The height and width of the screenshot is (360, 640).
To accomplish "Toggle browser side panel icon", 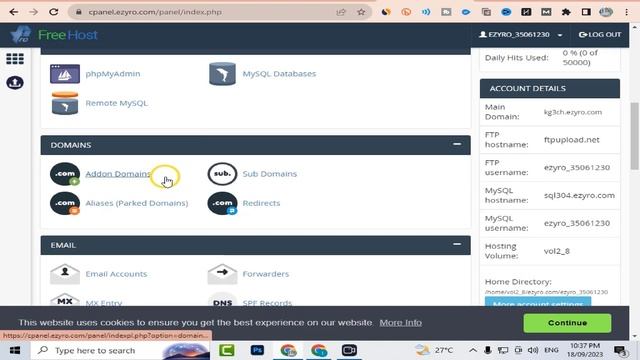I will 586,12.
